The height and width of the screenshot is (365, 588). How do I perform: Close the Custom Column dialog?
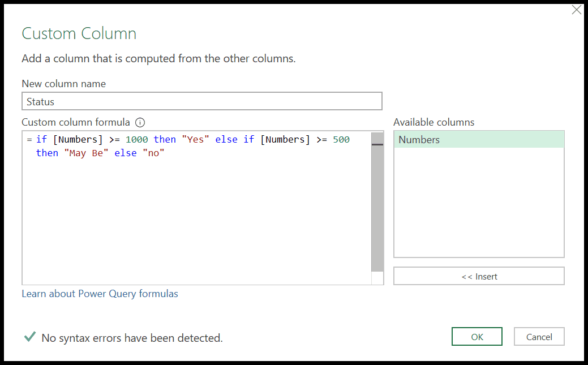pyautogui.click(x=576, y=10)
